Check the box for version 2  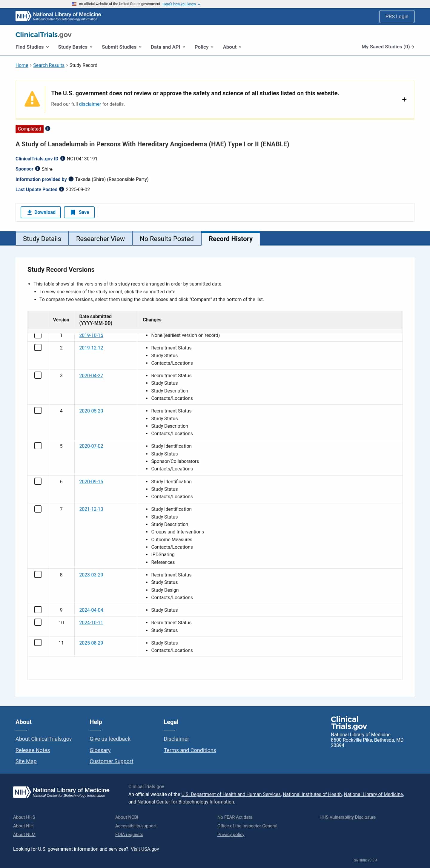pos(38,347)
